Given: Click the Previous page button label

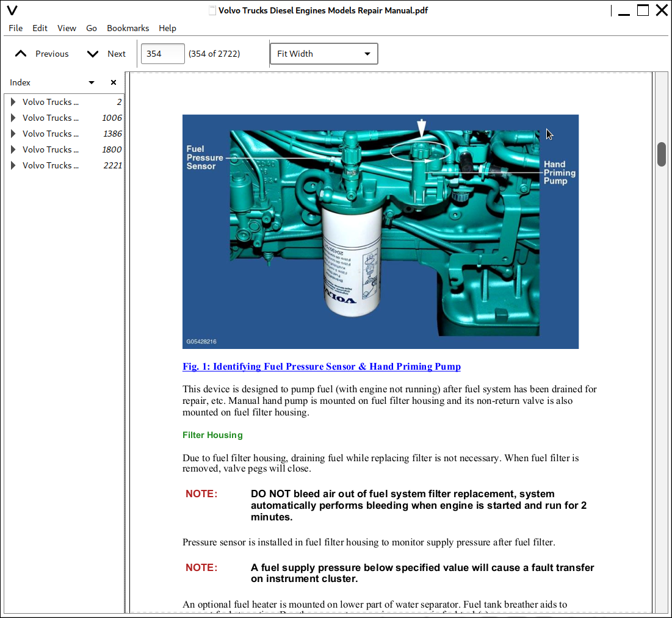Looking at the screenshot, I should [x=52, y=54].
